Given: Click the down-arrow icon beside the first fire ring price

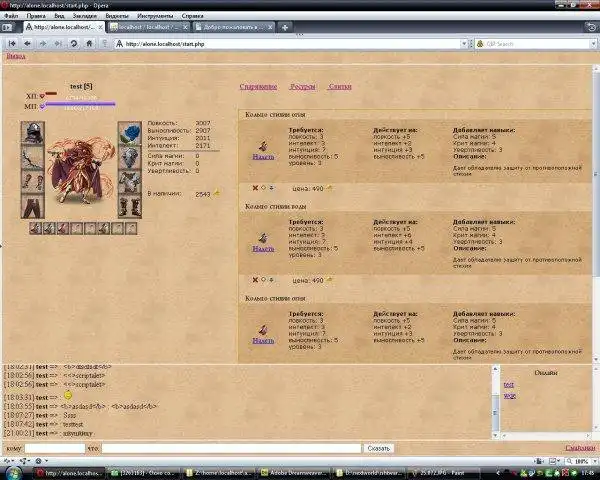Looking at the screenshot, I should click(271, 188).
